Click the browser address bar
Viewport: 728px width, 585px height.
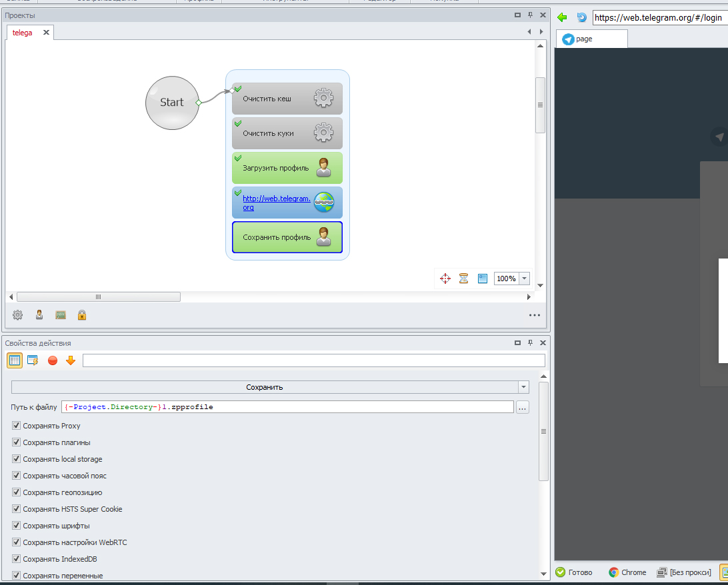coord(660,17)
